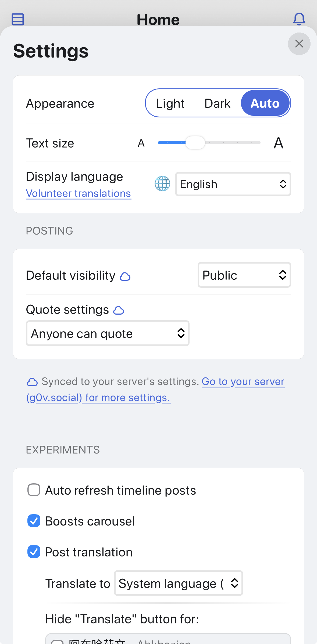Uncheck Post translation
Image resolution: width=317 pixels, height=644 pixels.
point(34,552)
